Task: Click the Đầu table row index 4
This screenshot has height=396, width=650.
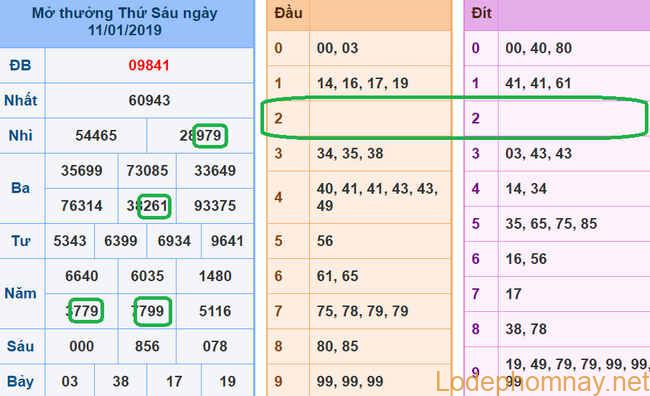Action: (279, 197)
